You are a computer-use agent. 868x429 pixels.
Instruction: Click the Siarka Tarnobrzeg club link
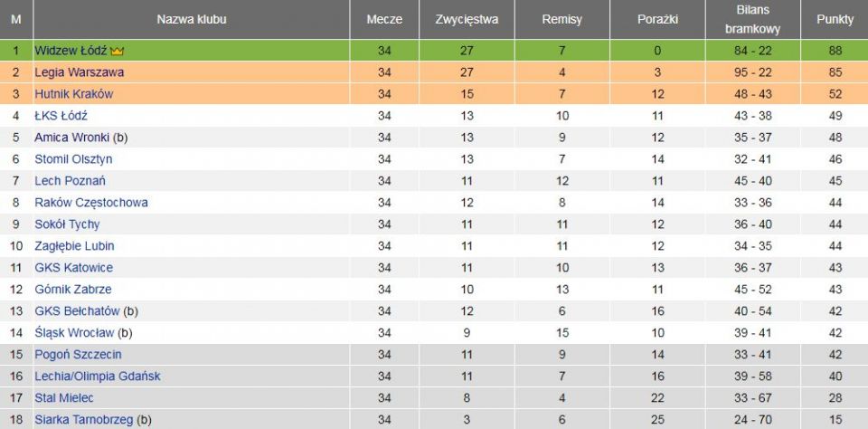tap(83, 420)
